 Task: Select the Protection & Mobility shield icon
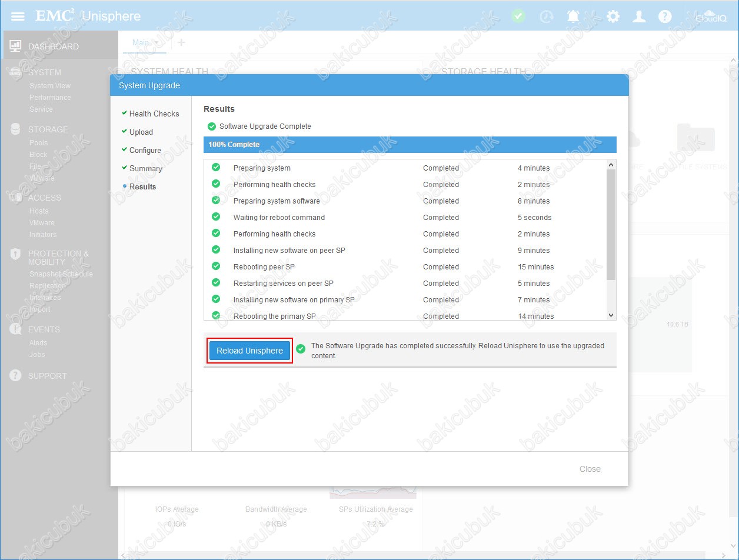pyautogui.click(x=16, y=254)
